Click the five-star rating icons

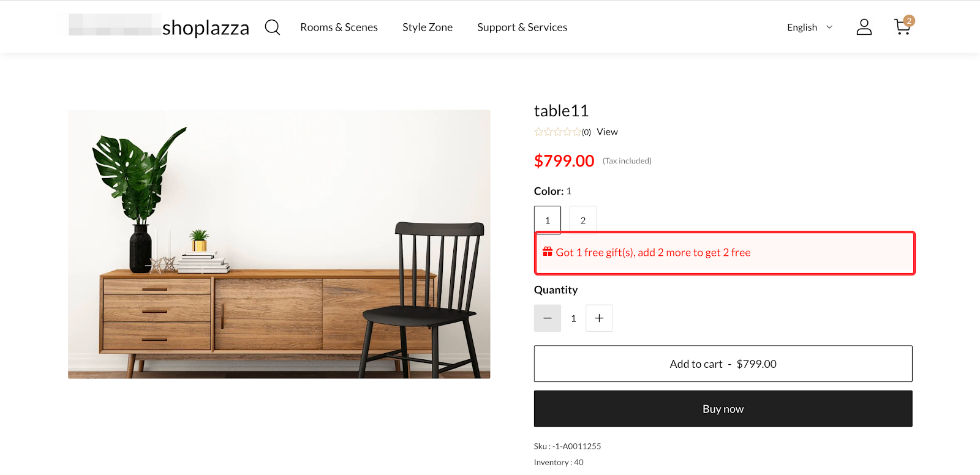(557, 132)
